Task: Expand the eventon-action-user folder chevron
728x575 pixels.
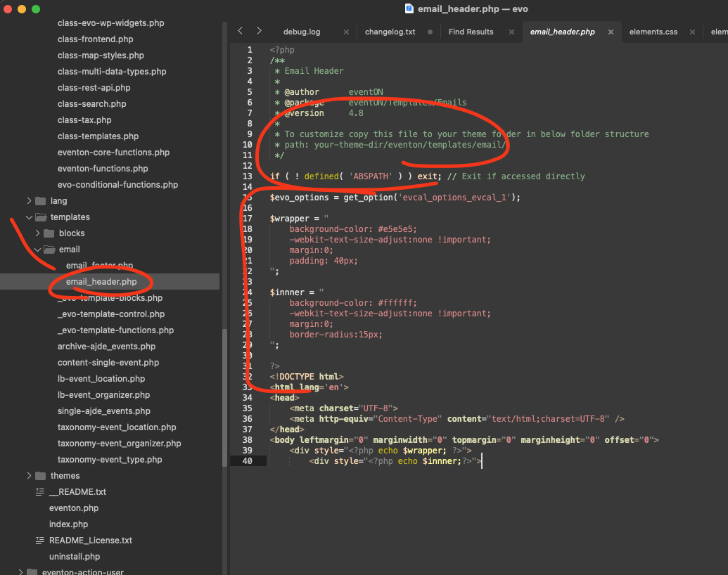Action: point(20,571)
